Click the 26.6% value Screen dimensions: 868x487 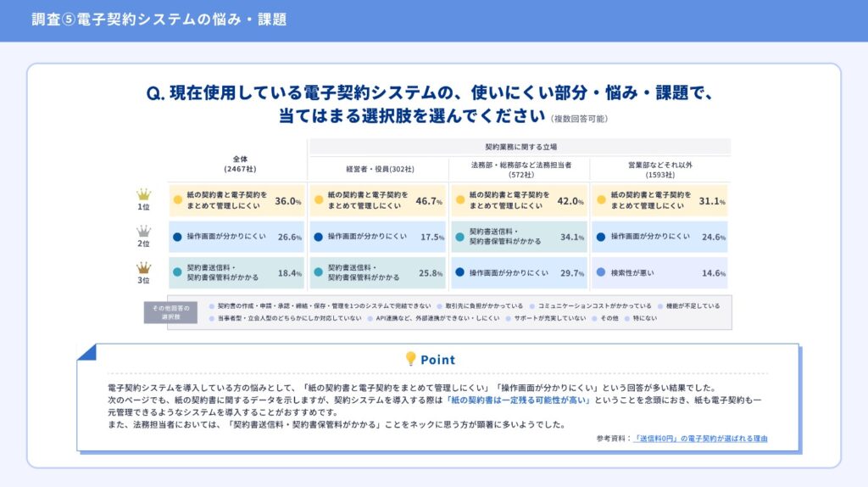[290, 237]
